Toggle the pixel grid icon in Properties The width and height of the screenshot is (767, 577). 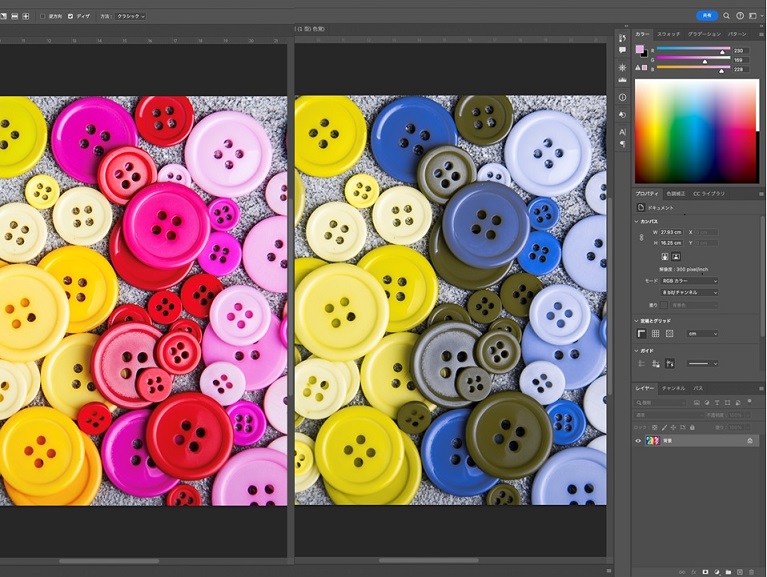pos(670,333)
